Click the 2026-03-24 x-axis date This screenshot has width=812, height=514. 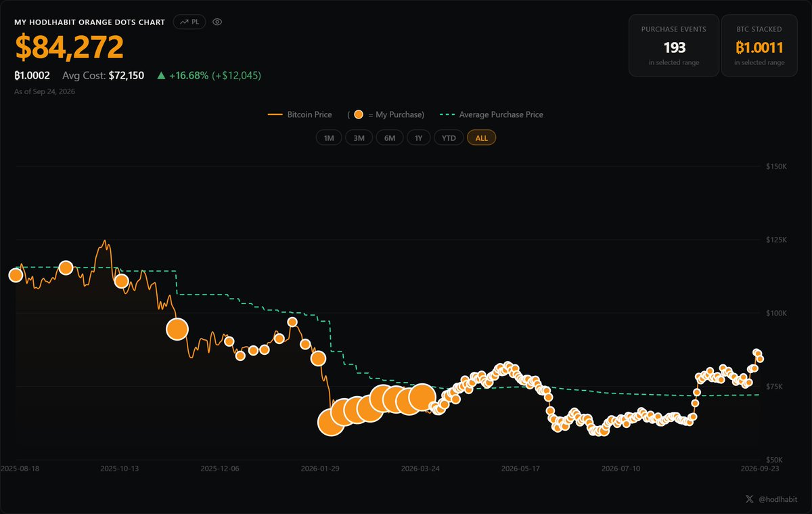click(x=420, y=468)
